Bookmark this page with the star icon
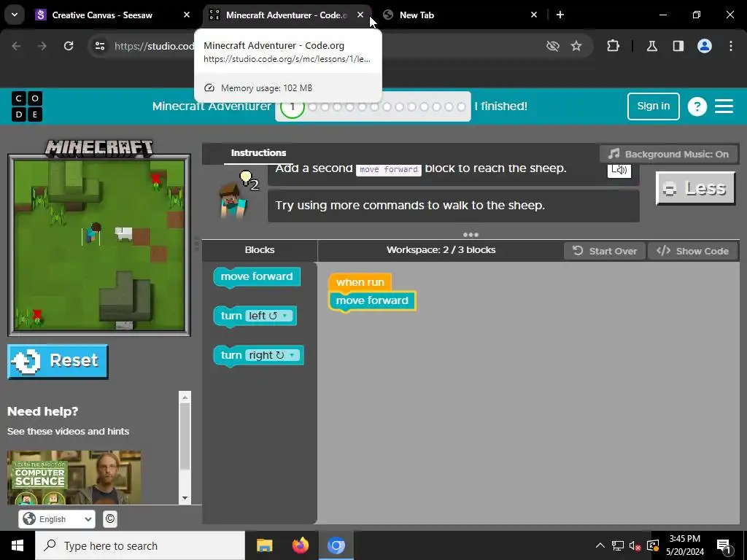Viewport: 747px width, 560px height. [x=576, y=46]
